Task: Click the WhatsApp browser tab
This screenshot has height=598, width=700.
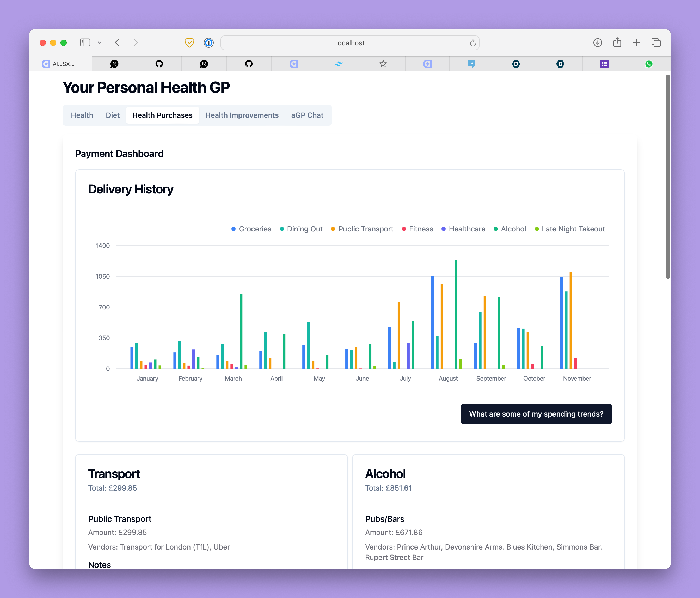Action: [x=649, y=64]
